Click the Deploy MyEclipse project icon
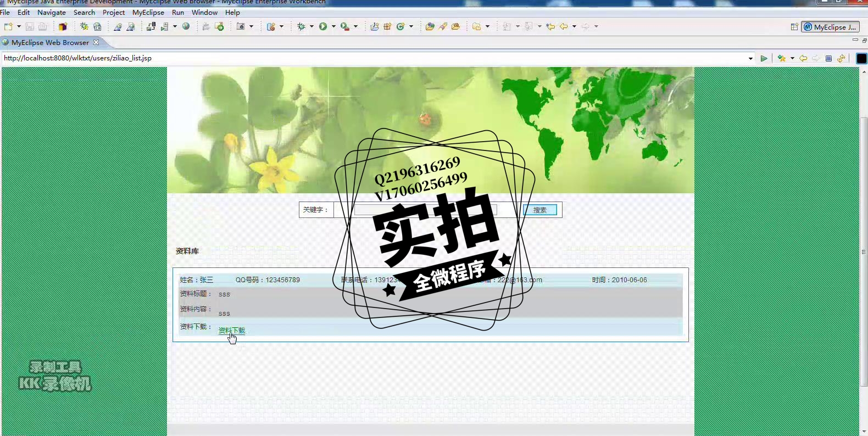 [151, 26]
